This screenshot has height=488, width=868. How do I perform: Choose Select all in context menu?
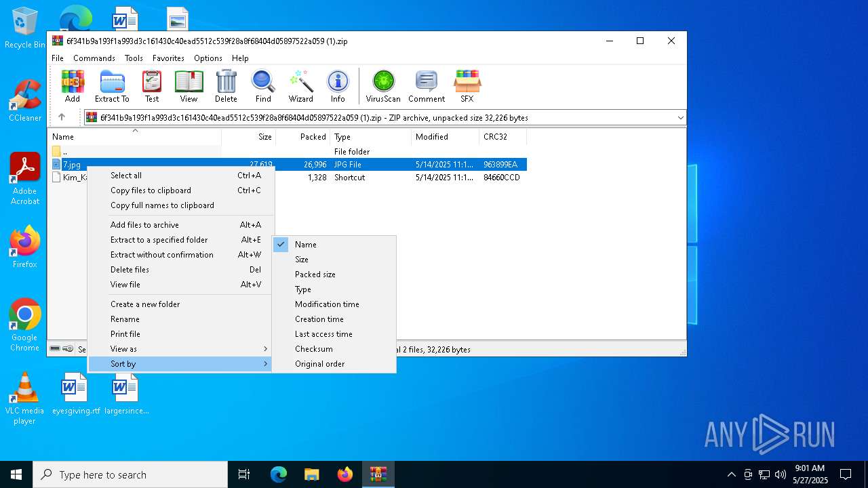pos(180,176)
